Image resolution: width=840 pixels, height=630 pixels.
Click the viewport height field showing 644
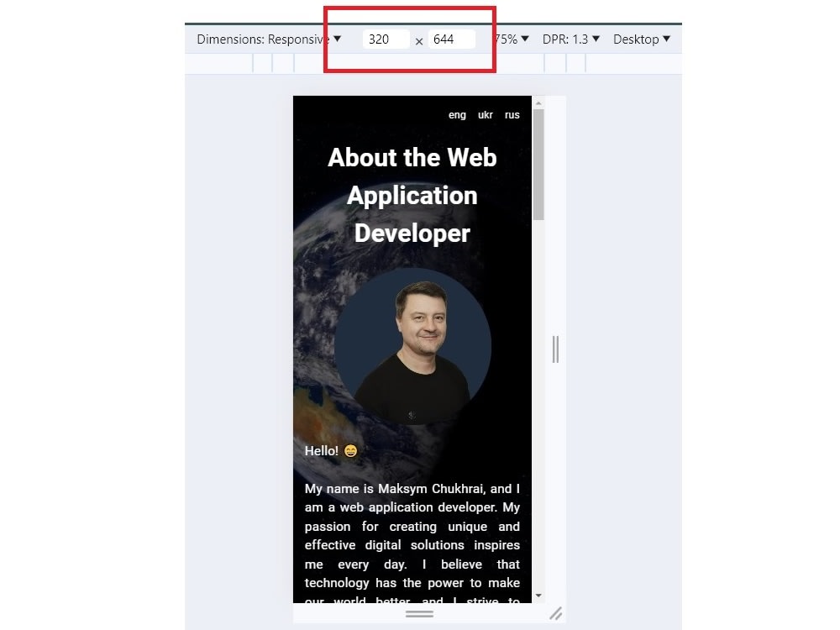pyautogui.click(x=454, y=39)
